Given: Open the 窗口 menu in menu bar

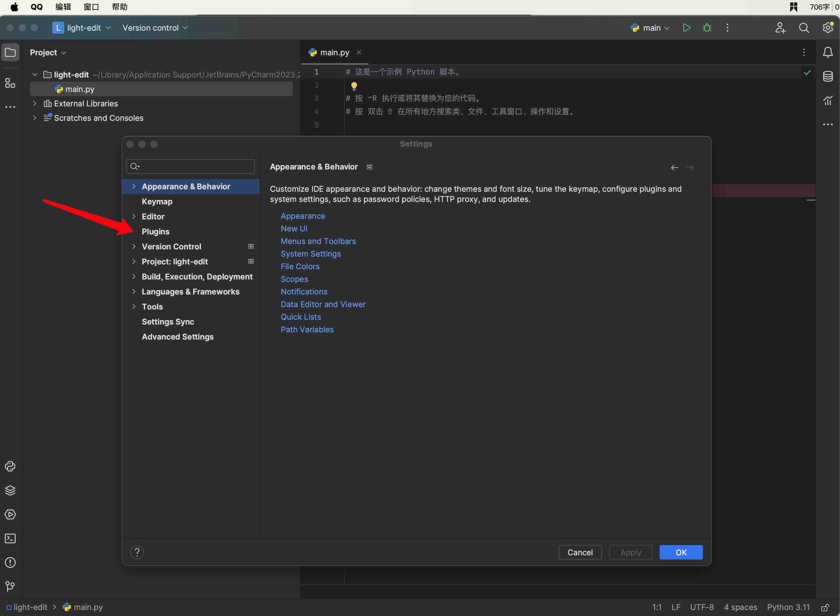Looking at the screenshot, I should point(91,7).
